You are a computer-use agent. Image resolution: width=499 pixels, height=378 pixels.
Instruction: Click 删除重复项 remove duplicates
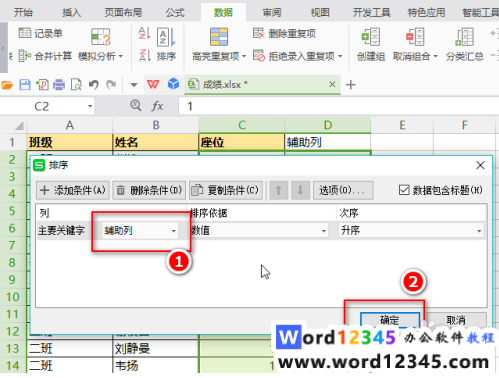click(x=284, y=33)
